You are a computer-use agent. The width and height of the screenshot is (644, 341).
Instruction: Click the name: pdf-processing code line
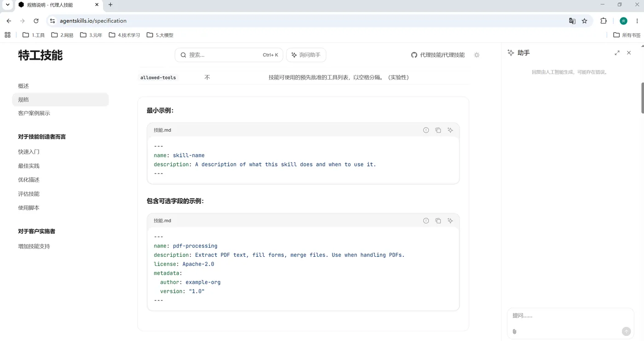(x=185, y=246)
